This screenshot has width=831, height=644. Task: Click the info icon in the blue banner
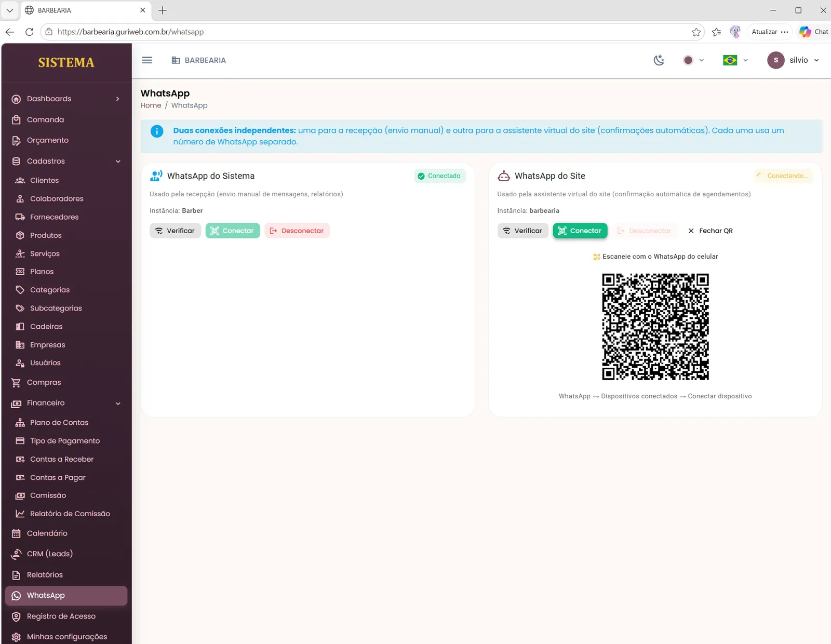(157, 131)
